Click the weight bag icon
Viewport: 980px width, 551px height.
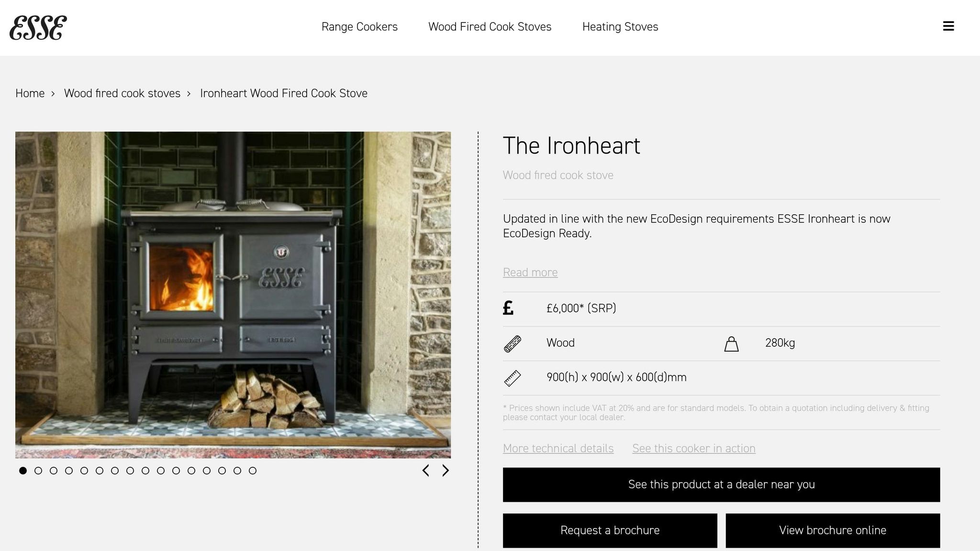[x=731, y=344]
